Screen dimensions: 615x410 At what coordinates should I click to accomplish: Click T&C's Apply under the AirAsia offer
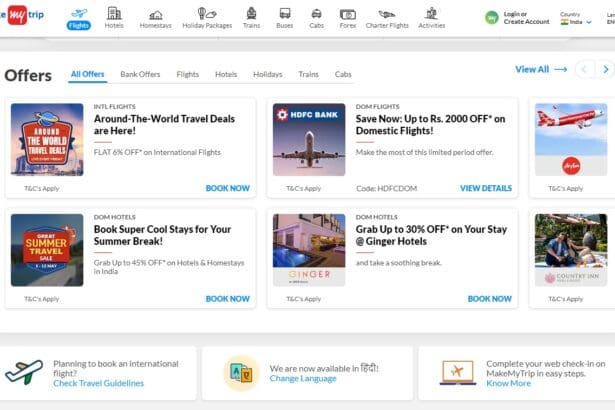(x=566, y=189)
